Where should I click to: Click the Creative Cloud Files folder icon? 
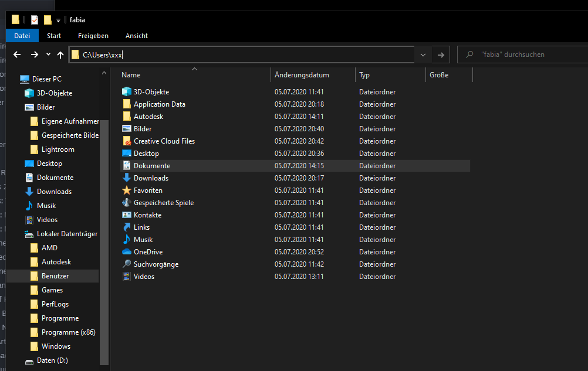click(x=127, y=141)
